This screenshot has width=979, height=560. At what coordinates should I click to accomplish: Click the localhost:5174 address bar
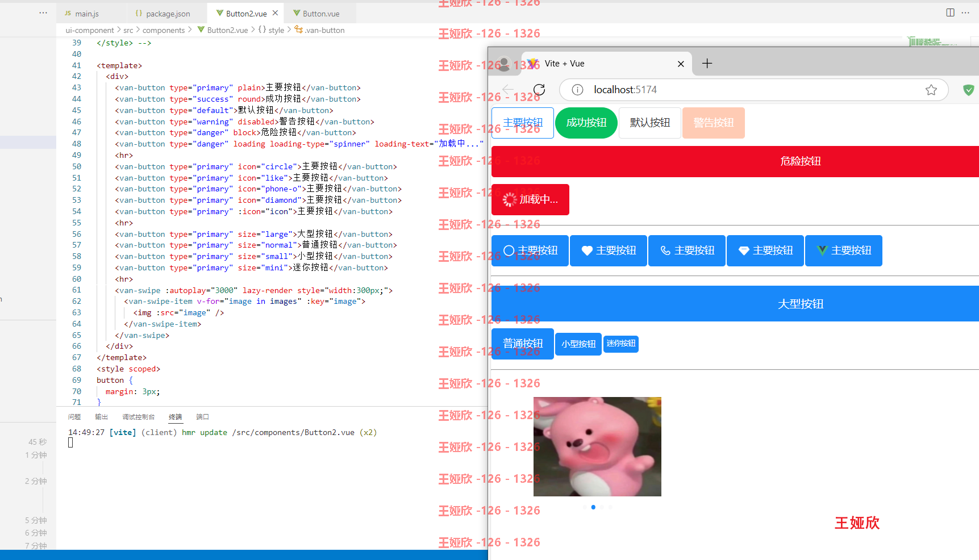pyautogui.click(x=753, y=90)
